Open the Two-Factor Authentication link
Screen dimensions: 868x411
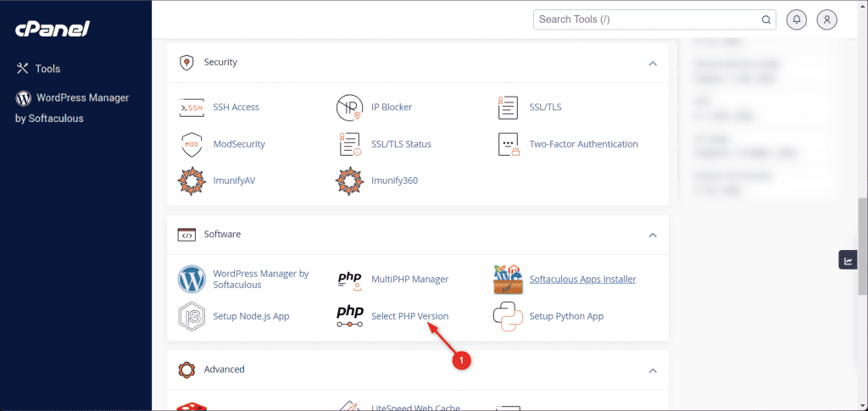[x=583, y=144]
